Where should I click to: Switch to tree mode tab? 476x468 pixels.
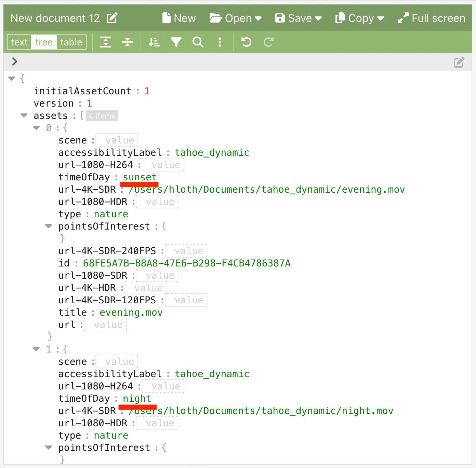pyautogui.click(x=44, y=42)
